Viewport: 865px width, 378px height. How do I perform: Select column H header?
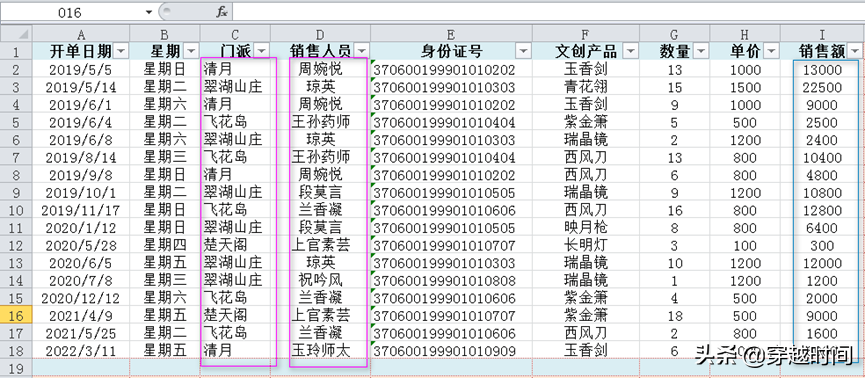click(x=745, y=34)
